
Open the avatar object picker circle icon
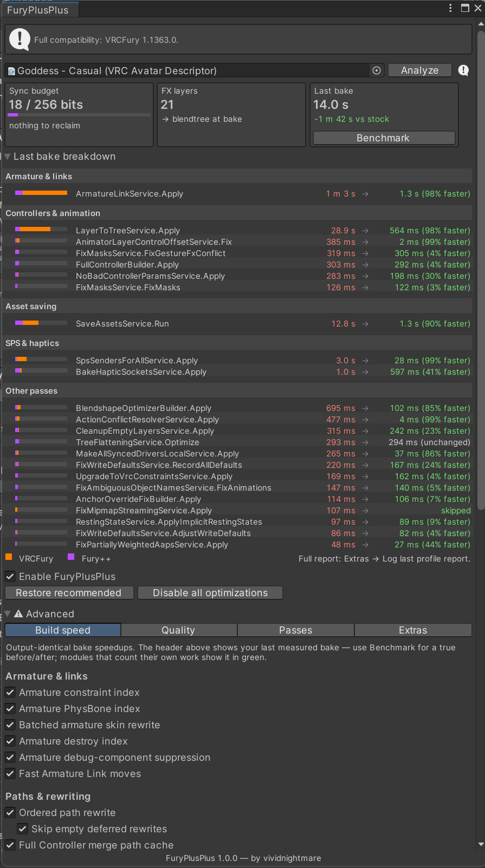point(377,70)
